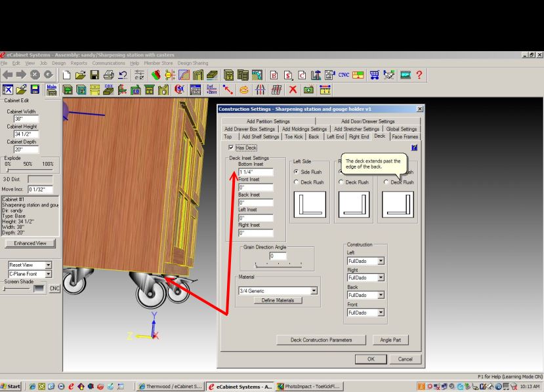Switch to the Face Frames tab
The height and width of the screenshot is (392, 544).
coord(405,136)
